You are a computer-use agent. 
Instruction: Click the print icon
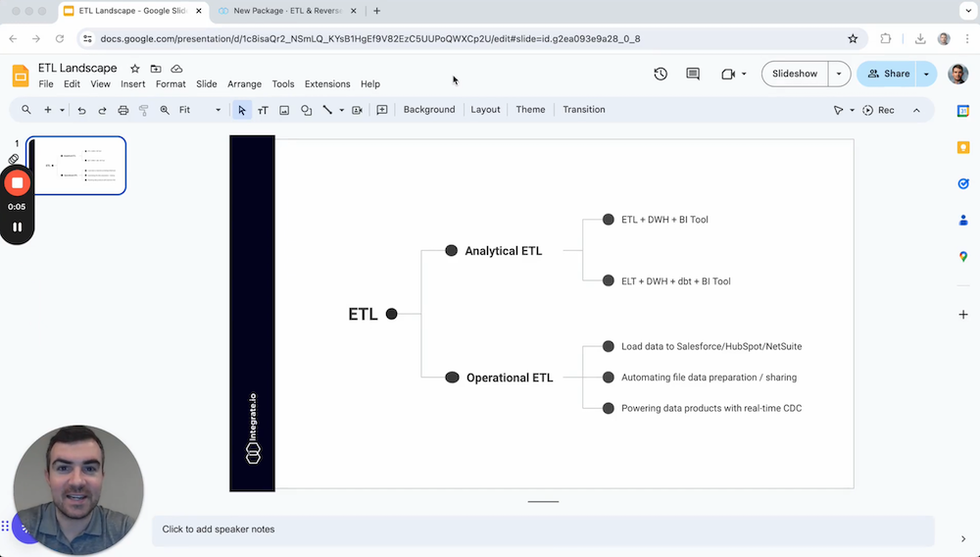pyautogui.click(x=122, y=111)
